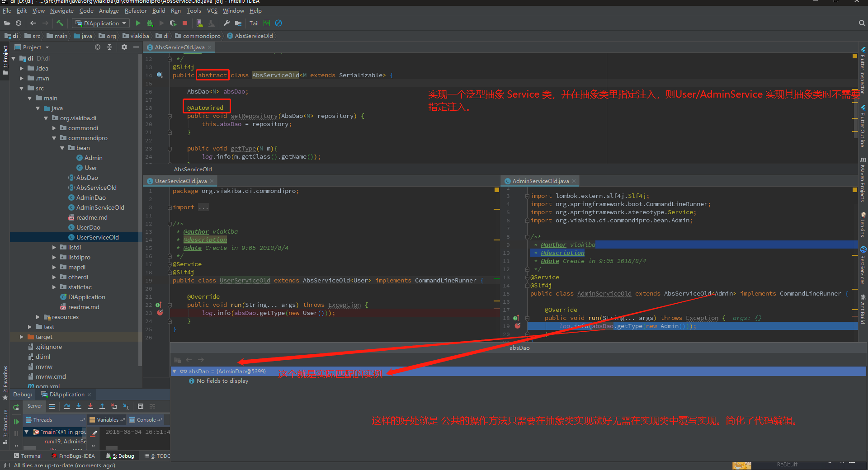Open the DiApplication run configuration dropdown
The height and width of the screenshot is (470, 868).
coord(101,23)
